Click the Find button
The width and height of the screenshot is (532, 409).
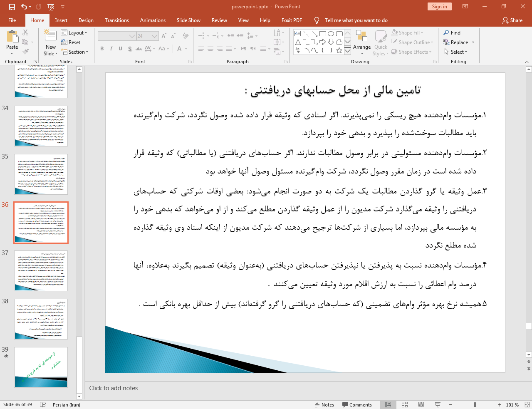tap(452, 33)
